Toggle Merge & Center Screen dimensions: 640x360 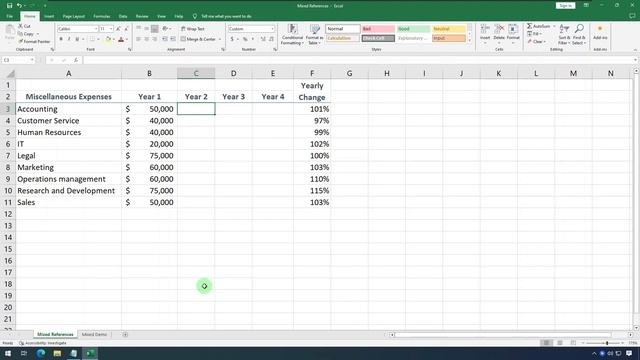coord(198,39)
